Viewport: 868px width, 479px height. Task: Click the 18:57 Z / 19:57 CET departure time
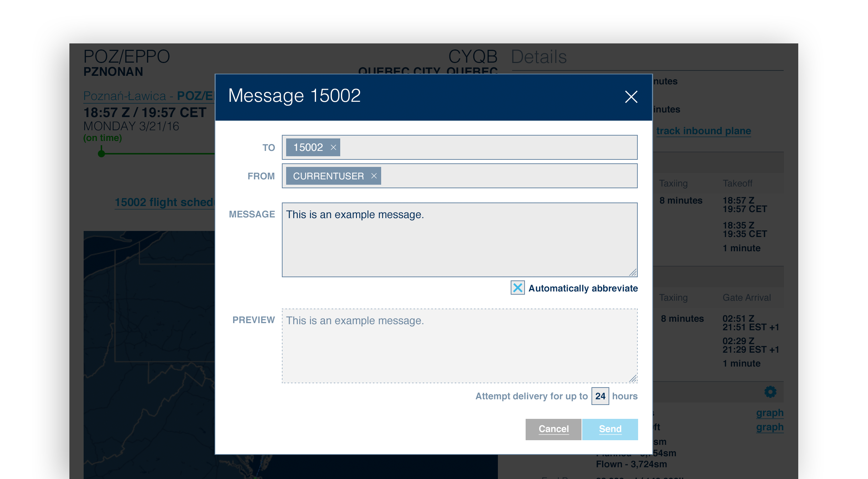[145, 113]
